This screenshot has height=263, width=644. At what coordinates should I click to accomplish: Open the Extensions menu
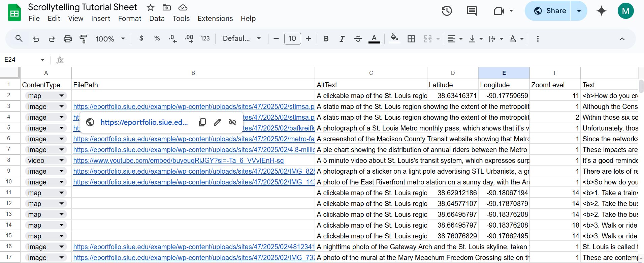215,19
